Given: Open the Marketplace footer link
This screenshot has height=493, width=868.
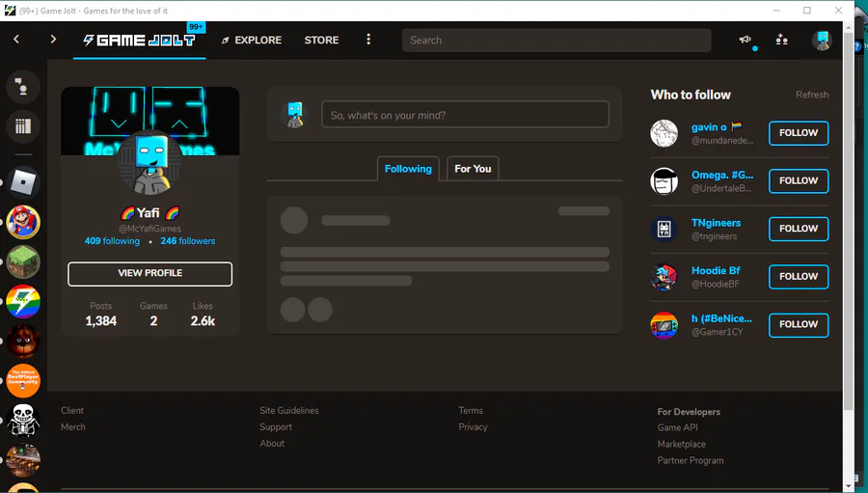Looking at the screenshot, I should pos(682,444).
